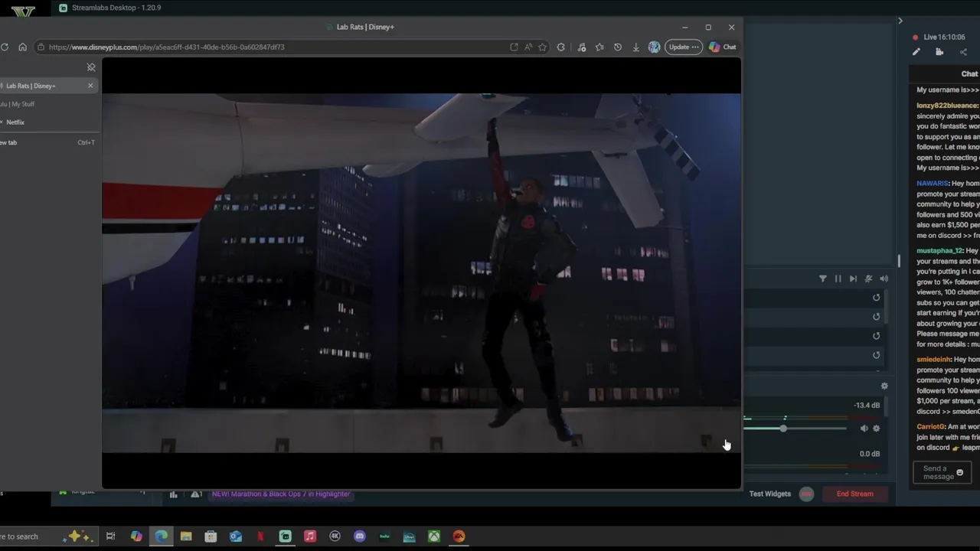Favorite this page with the star icon

coord(542,47)
